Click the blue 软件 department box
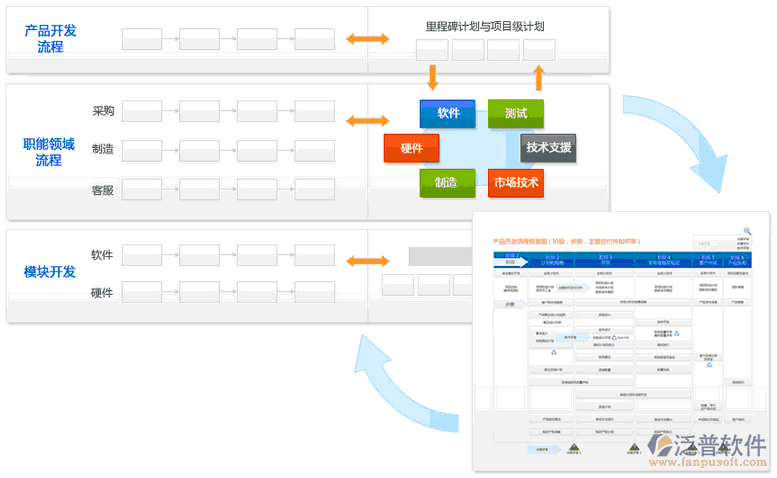The image size is (777, 478). click(447, 114)
